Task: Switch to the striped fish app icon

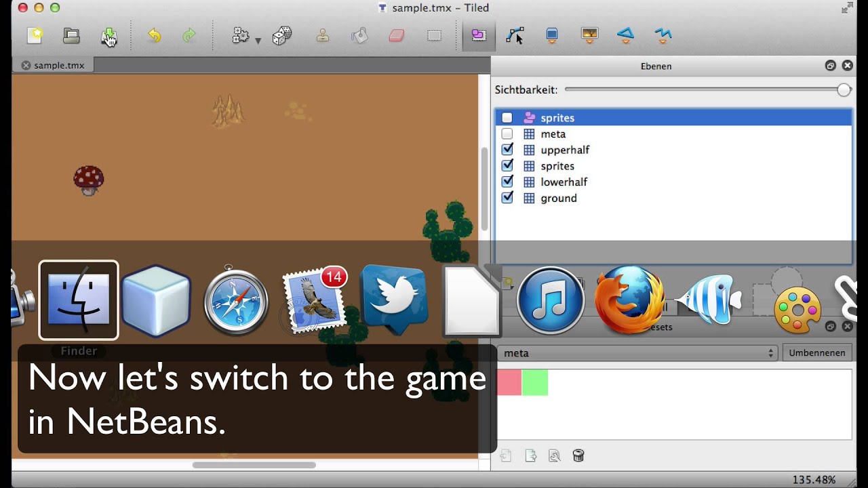Action: (x=709, y=300)
